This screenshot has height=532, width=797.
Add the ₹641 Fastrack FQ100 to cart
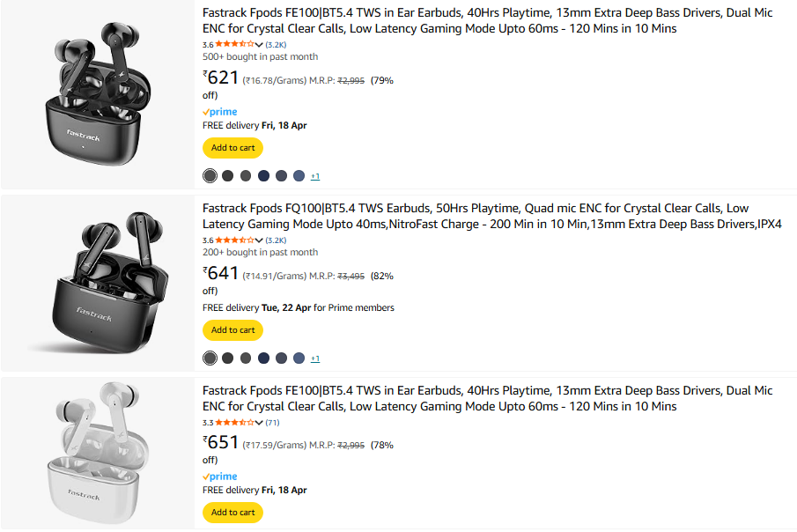tap(232, 330)
